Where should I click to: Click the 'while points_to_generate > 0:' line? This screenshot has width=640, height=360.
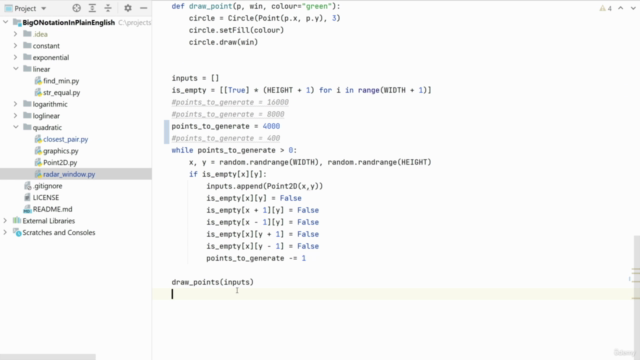234,150
